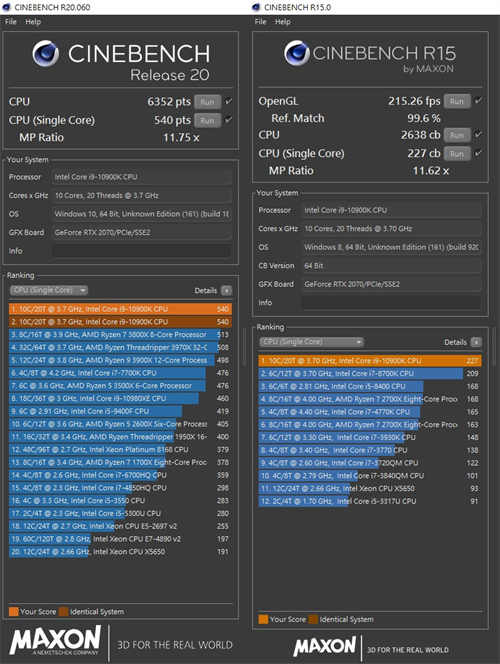Image resolution: width=500 pixels, height=664 pixels.
Task: Select the Threadripper 1950X row in R20
Action: (x=120, y=437)
